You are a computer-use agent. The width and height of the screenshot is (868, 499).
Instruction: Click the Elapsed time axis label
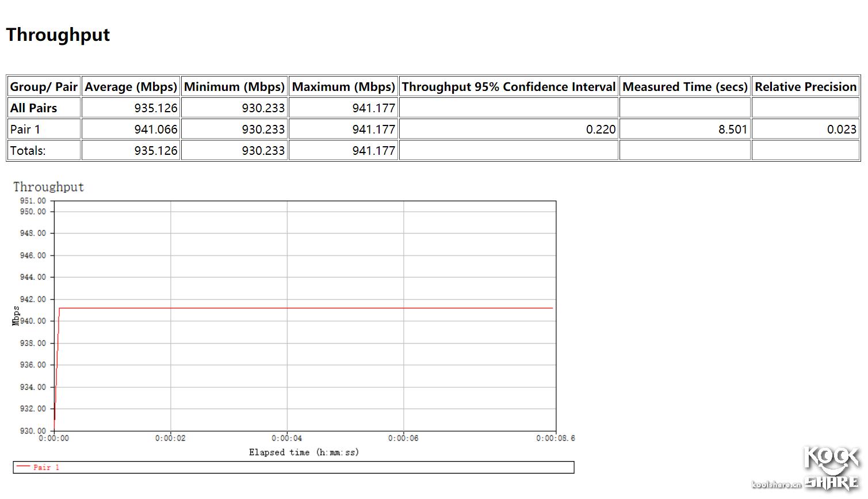point(304,452)
